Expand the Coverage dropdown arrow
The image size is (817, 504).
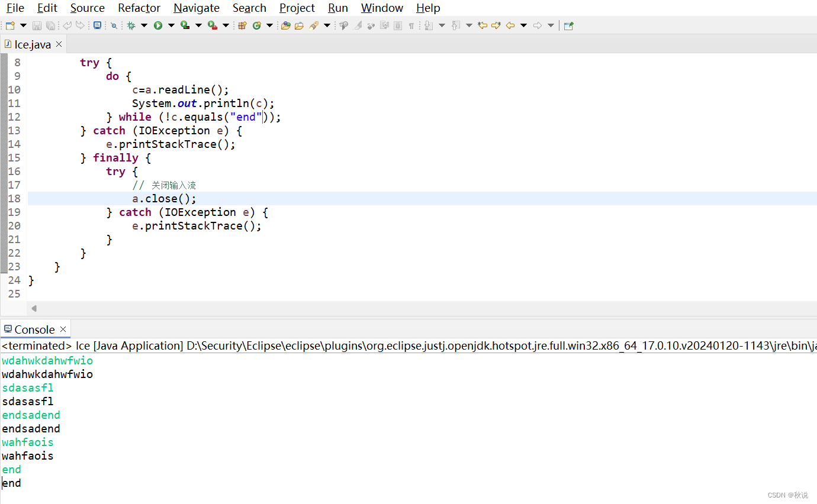click(198, 25)
